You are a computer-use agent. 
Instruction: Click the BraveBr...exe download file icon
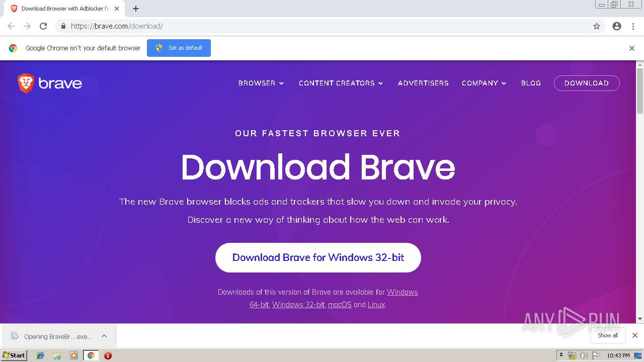(14, 336)
